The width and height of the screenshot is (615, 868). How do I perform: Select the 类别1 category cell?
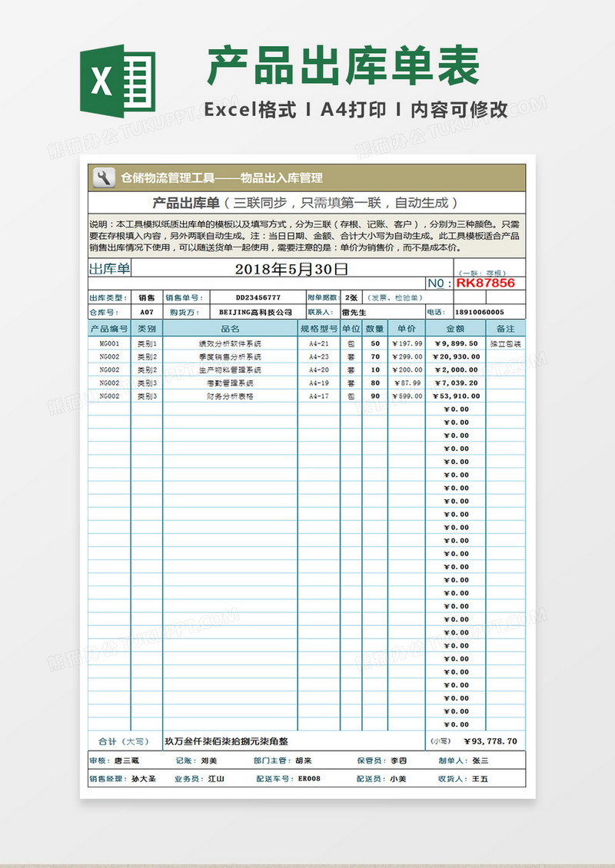point(147,343)
